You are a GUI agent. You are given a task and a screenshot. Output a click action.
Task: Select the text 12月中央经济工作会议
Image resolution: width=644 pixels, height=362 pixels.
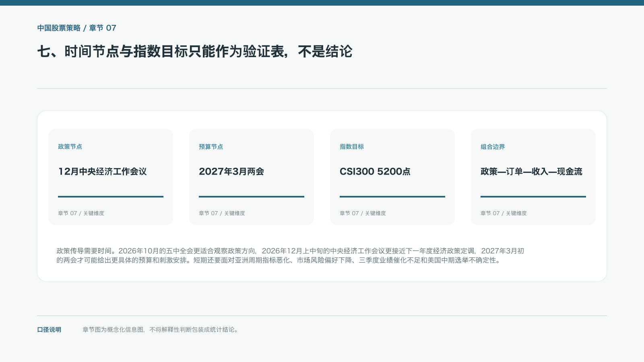pyautogui.click(x=103, y=172)
